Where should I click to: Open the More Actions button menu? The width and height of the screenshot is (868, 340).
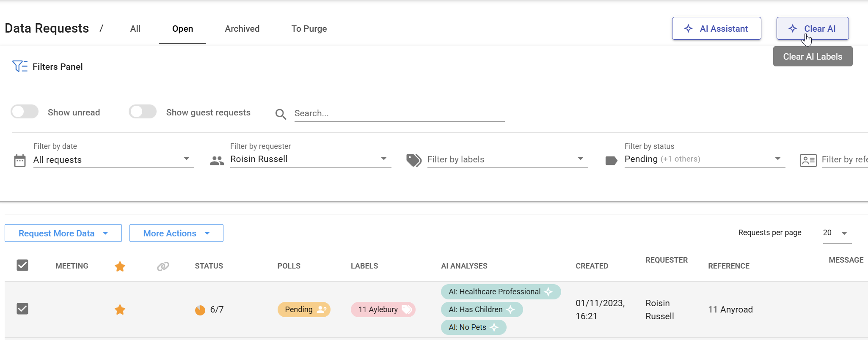click(176, 233)
